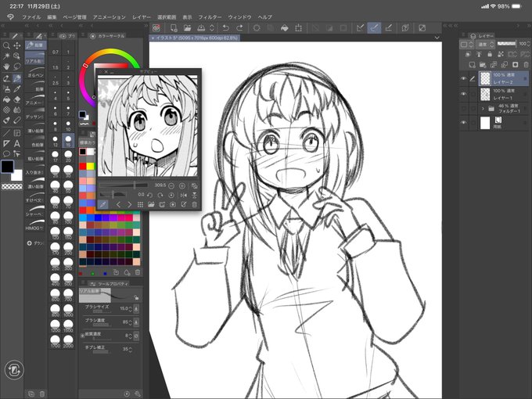Expand フォルダー 1 folder in Layer panel
This screenshot has width=532, height=399.
click(x=483, y=109)
